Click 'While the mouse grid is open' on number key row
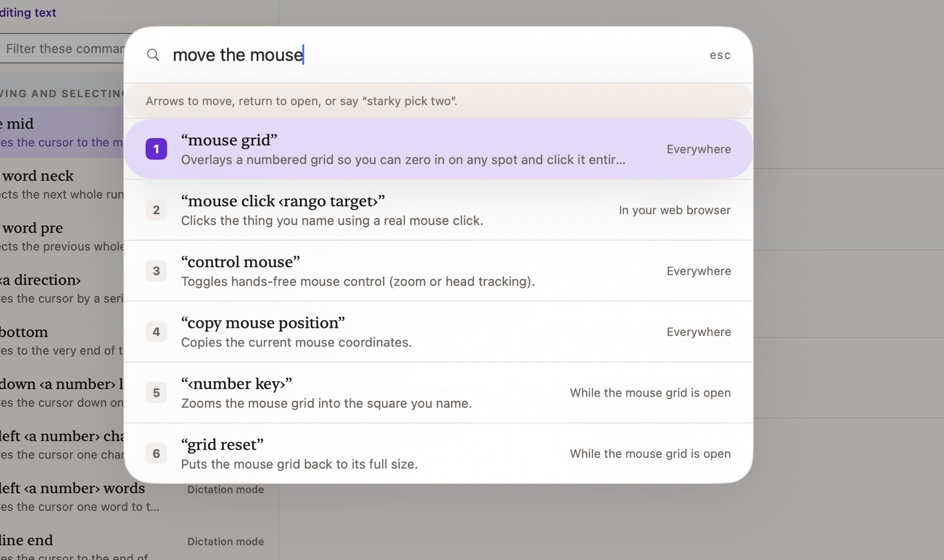Image resolution: width=944 pixels, height=560 pixels. pyautogui.click(x=650, y=393)
